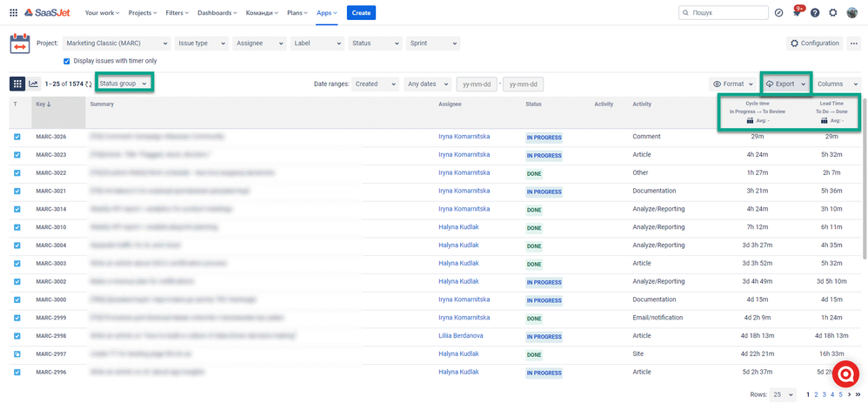The width and height of the screenshot is (868, 404).
Task: Open the notifications bell icon
Action: point(797,13)
